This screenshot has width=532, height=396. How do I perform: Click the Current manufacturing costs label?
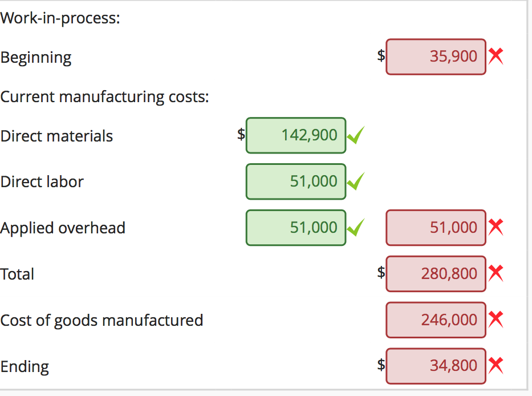[x=105, y=96]
